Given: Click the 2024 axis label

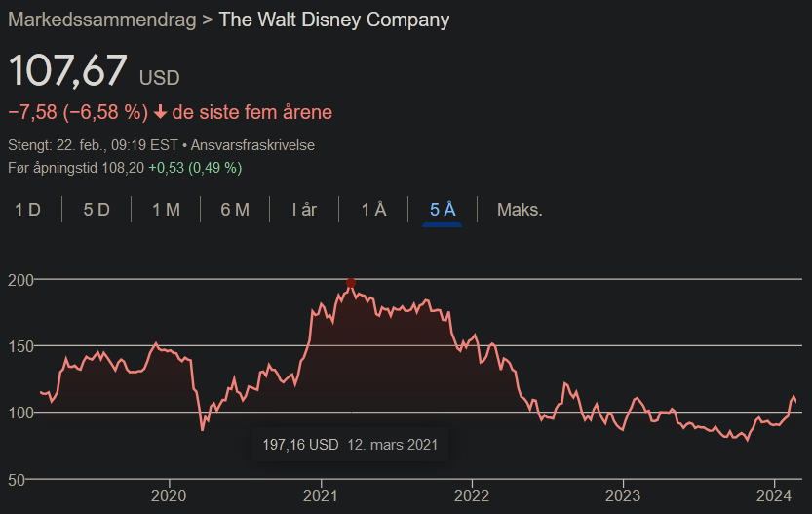Looking at the screenshot, I should pos(774,495).
